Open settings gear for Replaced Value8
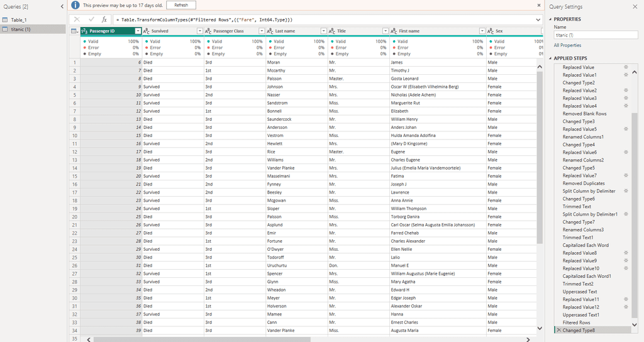Image resolution: width=644 pixels, height=342 pixels. (626, 253)
